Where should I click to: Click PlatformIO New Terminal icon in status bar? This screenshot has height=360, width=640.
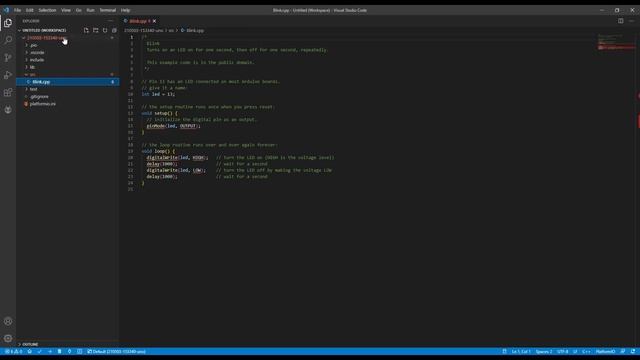click(x=80, y=351)
